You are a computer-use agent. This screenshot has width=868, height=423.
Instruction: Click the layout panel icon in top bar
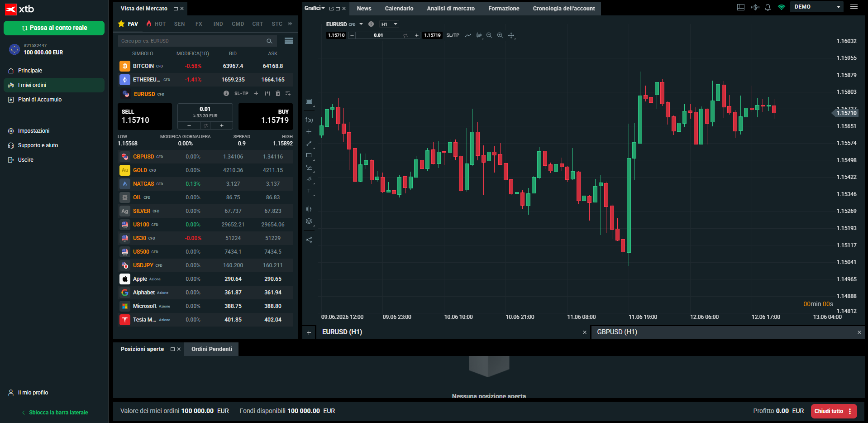pos(741,7)
